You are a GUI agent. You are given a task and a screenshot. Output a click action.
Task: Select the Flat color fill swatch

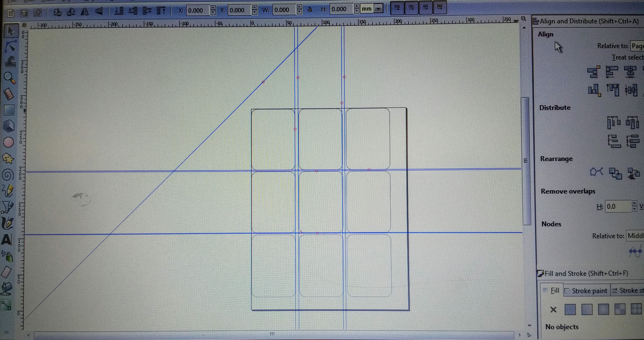click(570, 309)
